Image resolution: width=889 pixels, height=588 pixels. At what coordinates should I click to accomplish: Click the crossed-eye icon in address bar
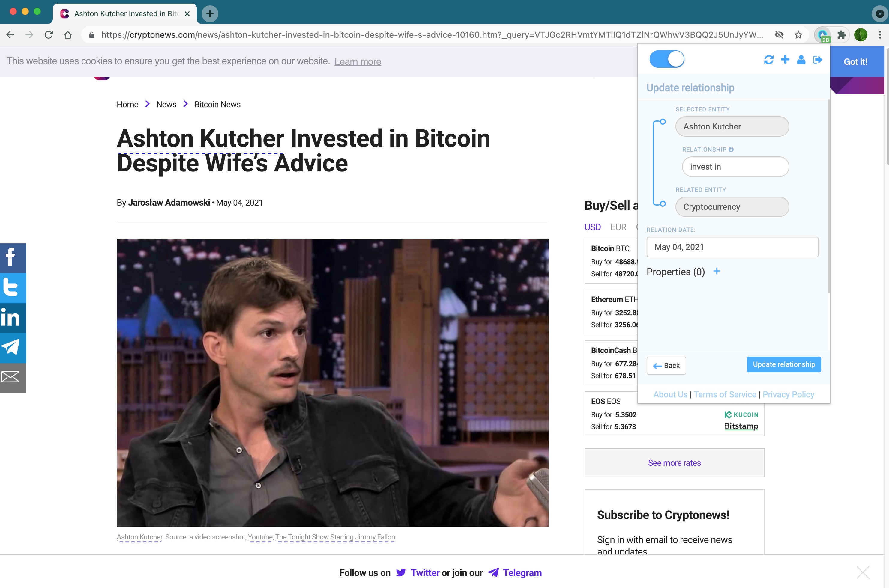click(x=779, y=35)
